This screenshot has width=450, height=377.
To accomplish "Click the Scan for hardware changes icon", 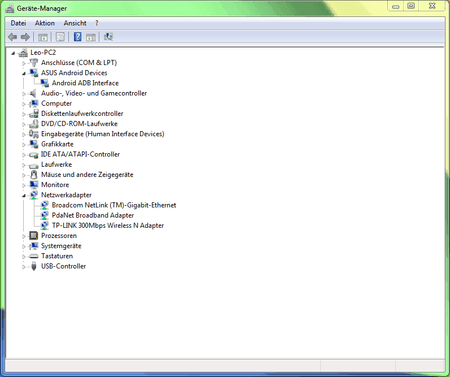I will 108,37.
